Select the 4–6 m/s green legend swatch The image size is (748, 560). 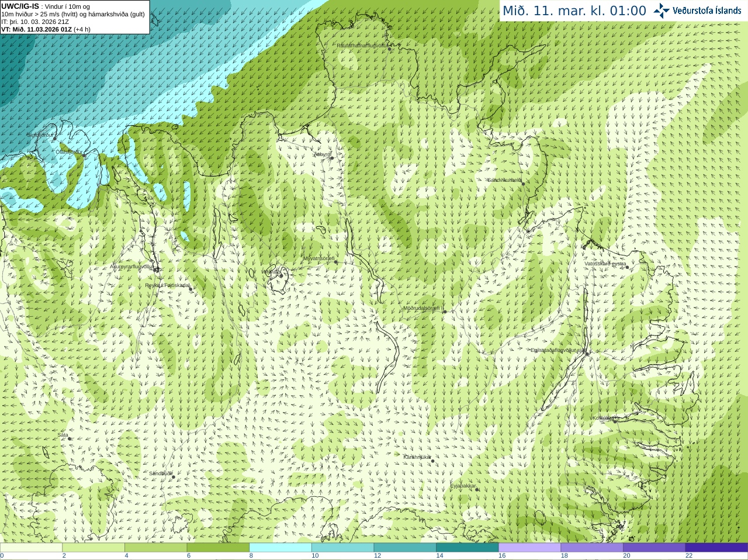(x=155, y=548)
